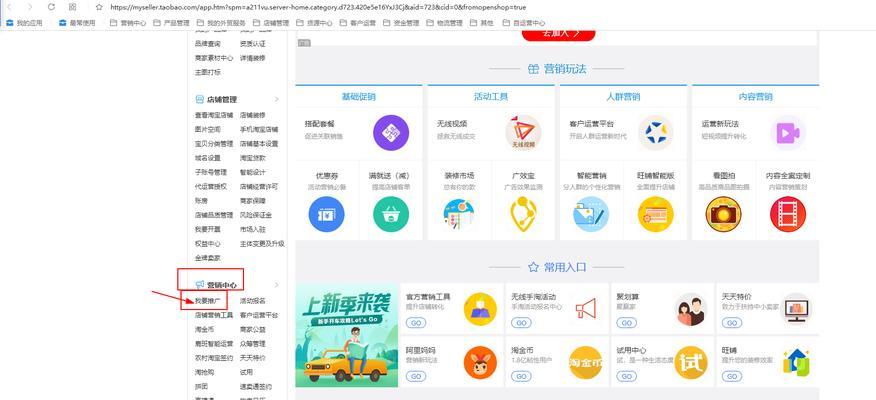Open 风险保证金 in the sidebar
The height and width of the screenshot is (400, 876).
tap(256, 215)
